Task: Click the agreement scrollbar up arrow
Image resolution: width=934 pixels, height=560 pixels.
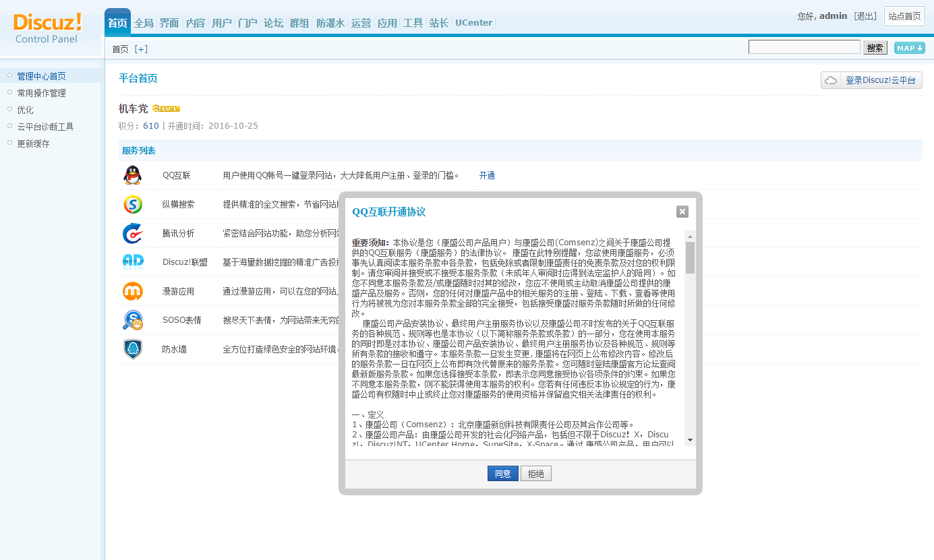Action: coord(690,237)
